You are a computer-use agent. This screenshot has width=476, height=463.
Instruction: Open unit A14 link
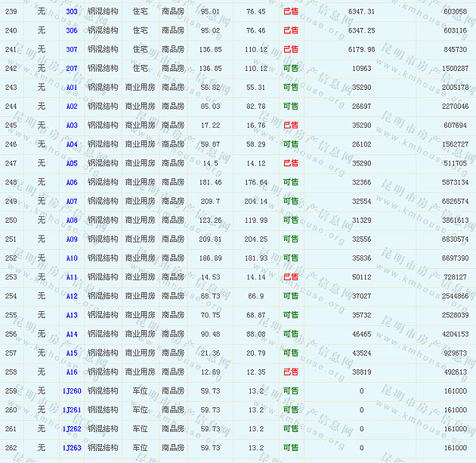pyautogui.click(x=71, y=334)
